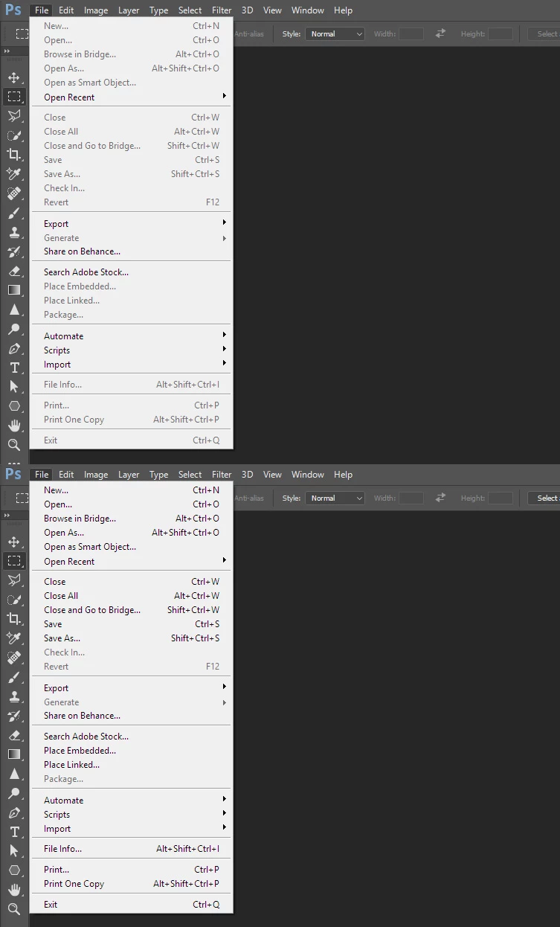
Task: Select the Polygonal Lasso tool in the upper window
Action: 14,115
